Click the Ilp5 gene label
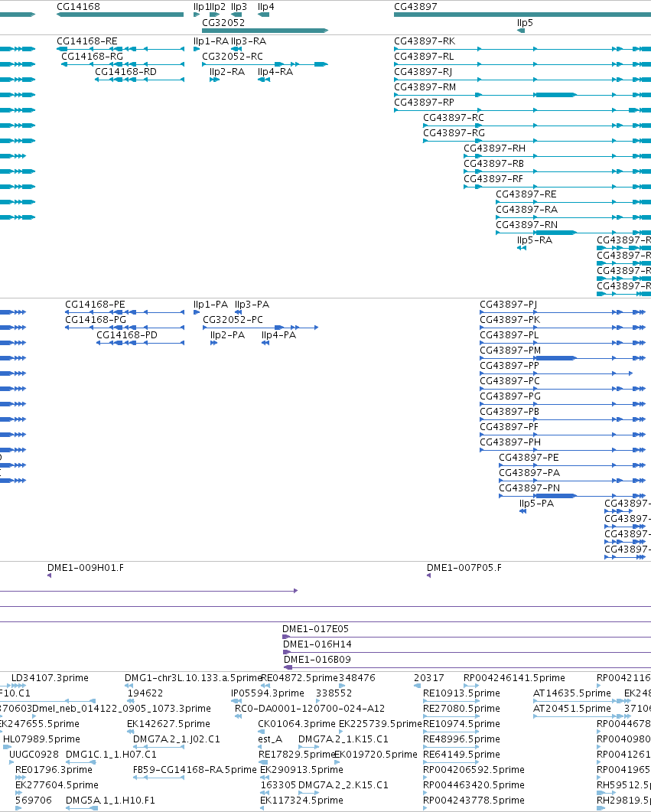 pos(525,23)
